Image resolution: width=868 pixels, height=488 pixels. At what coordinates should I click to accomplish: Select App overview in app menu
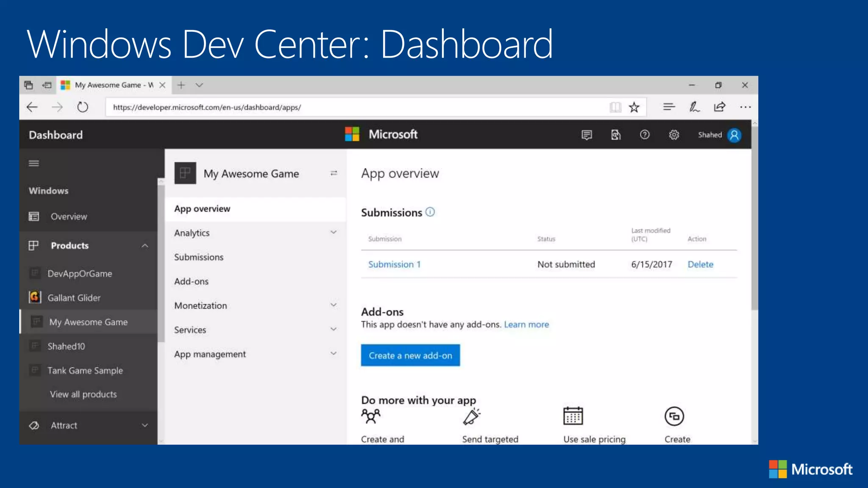tap(256, 209)
